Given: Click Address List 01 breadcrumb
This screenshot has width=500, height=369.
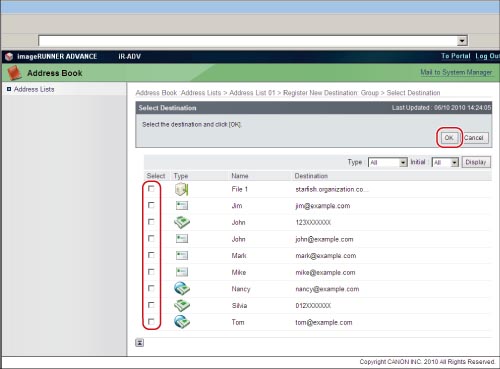Looking at the screenshot, I should (252, 93).
